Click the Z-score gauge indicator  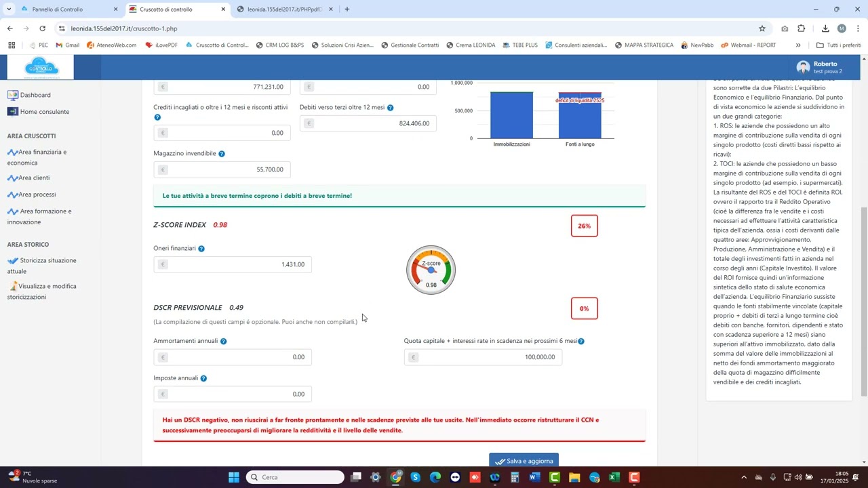(431, 270)
